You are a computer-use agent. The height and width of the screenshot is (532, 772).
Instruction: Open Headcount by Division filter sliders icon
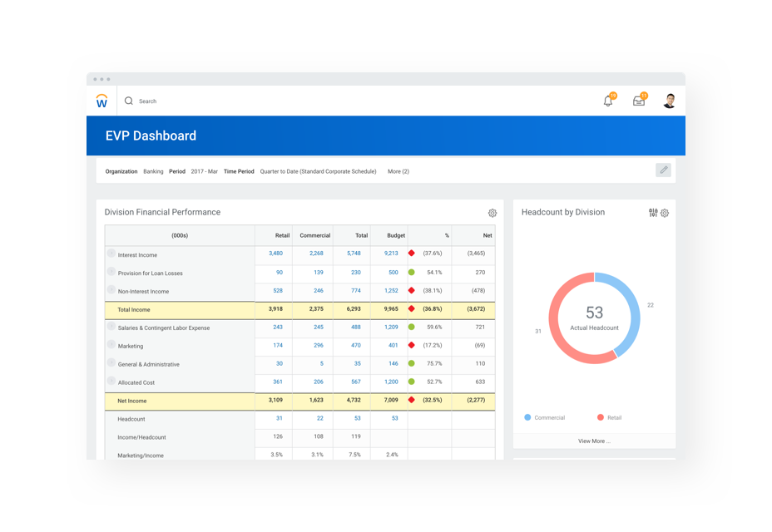(x=653, y=213)
